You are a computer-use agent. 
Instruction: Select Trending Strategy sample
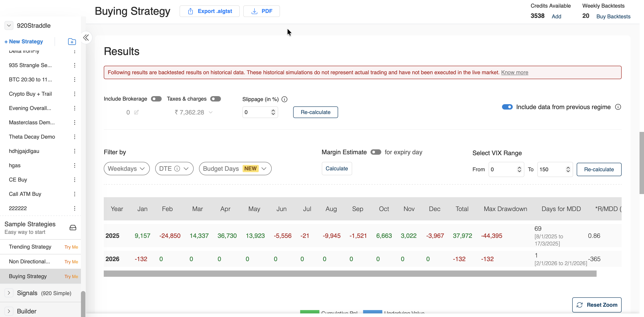point(30,247)
